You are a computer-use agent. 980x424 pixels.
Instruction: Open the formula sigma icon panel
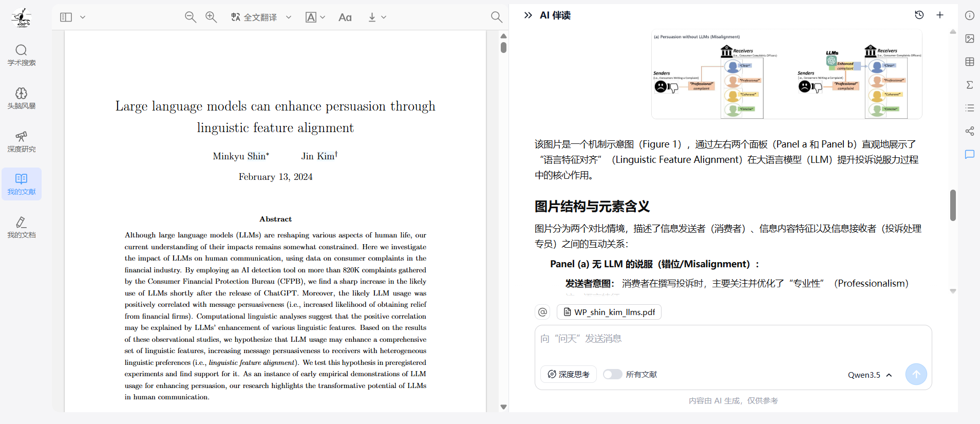tap(970, 85)
